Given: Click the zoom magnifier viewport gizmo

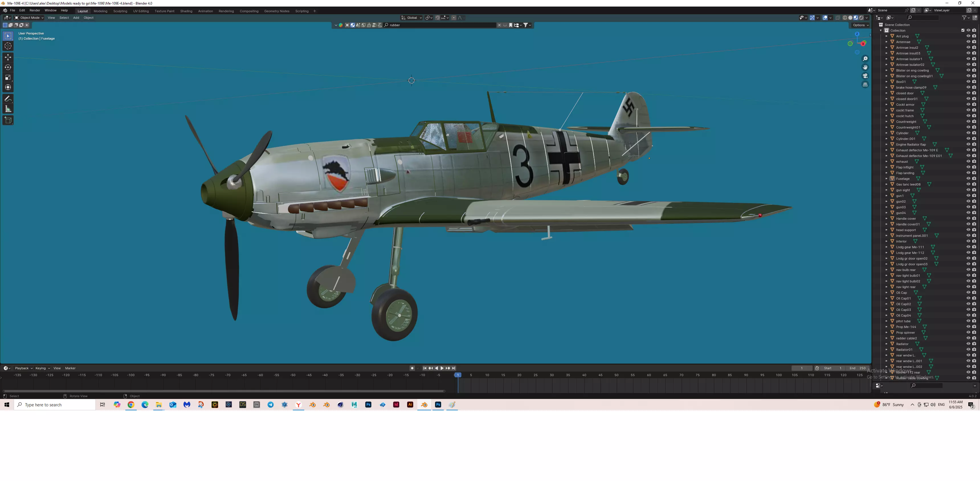Looking at the screenshot, I should pos(865,59).
